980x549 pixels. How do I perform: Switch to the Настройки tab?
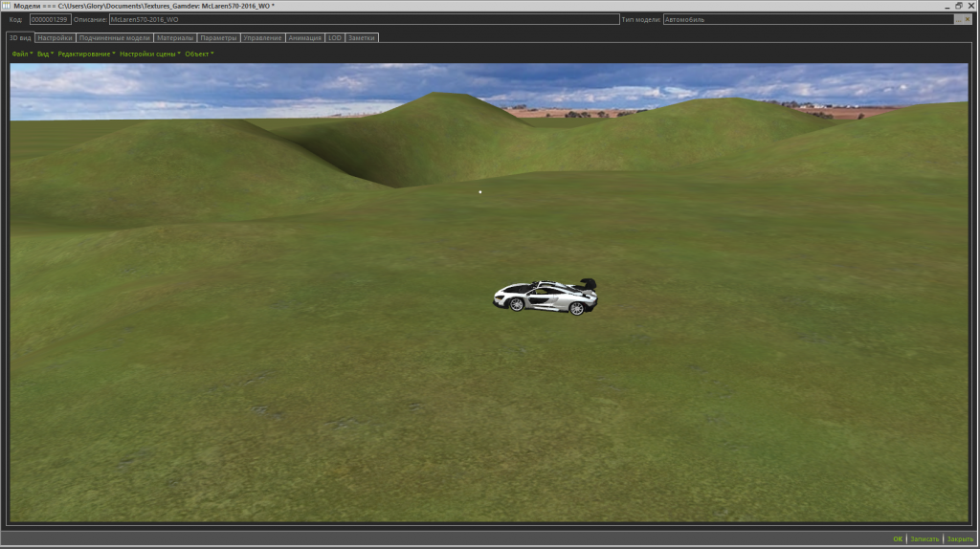click(55, 37)
